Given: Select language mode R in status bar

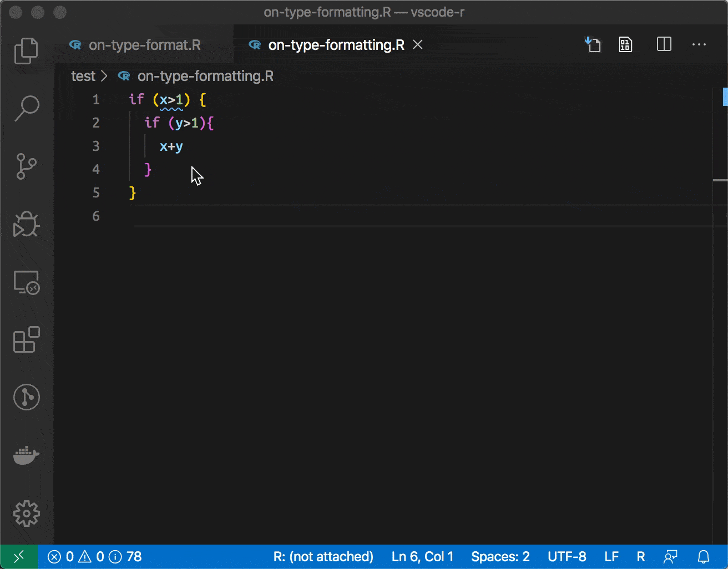Looking at the screenshot, I should coord(641,557).
